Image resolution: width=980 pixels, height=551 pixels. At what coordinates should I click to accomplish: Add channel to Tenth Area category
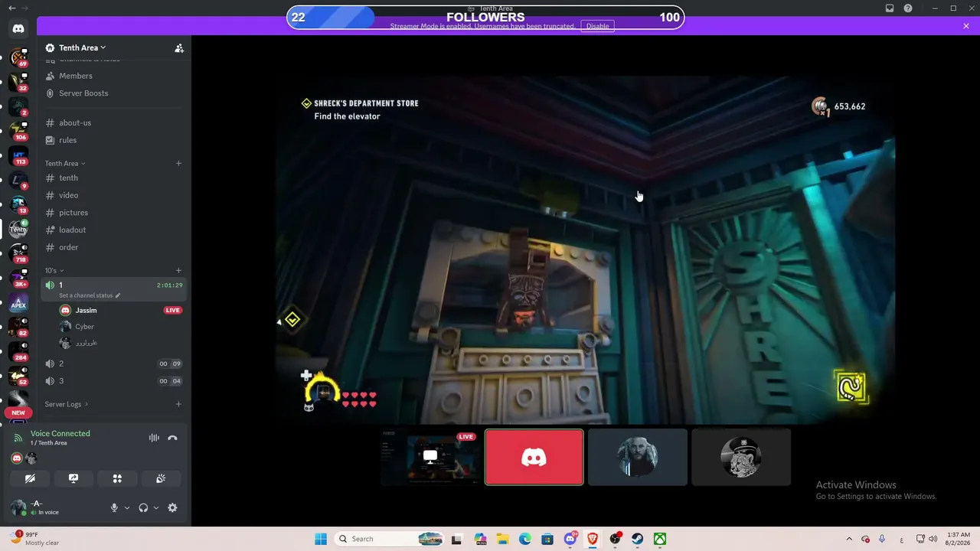pyautogui.click(x=178, y=163)
